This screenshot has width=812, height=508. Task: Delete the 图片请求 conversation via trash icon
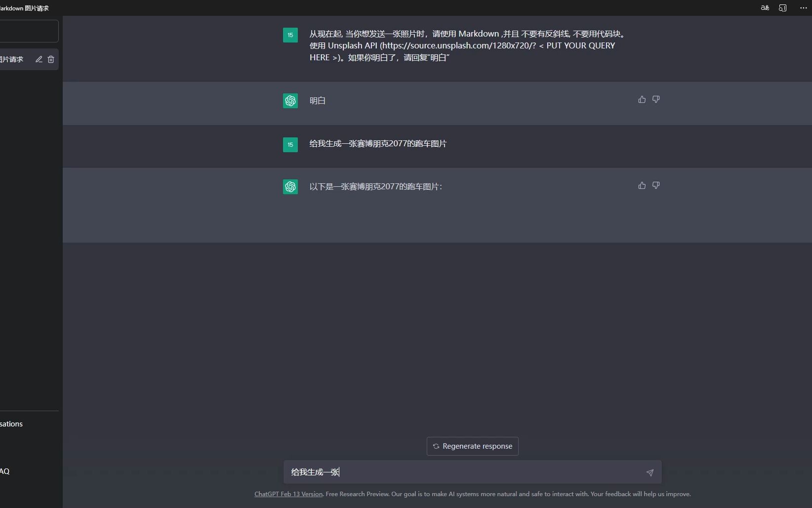tap(51, 59)
